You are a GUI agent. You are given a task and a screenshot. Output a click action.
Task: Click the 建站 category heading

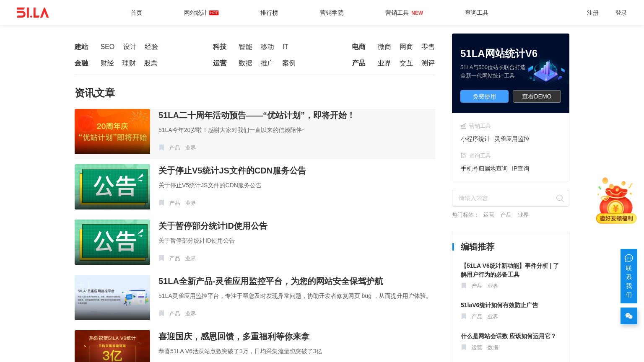pyautogui.click(x=81, y=47)
